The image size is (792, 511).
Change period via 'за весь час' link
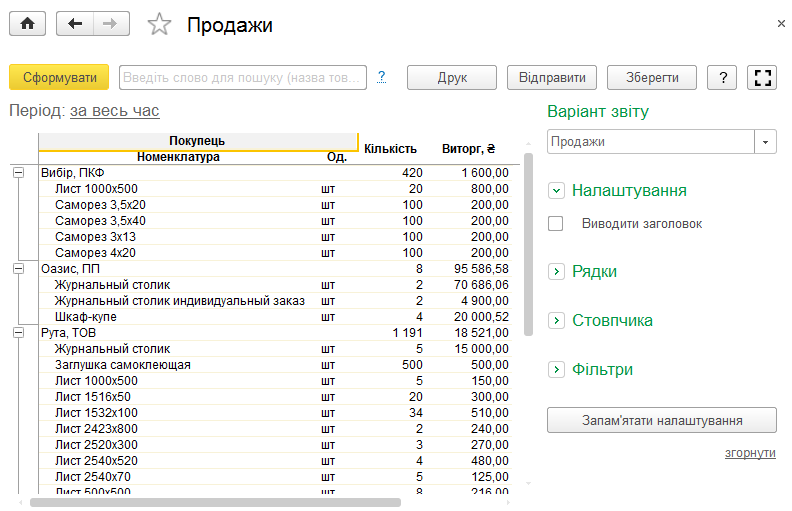click(115, 111)
